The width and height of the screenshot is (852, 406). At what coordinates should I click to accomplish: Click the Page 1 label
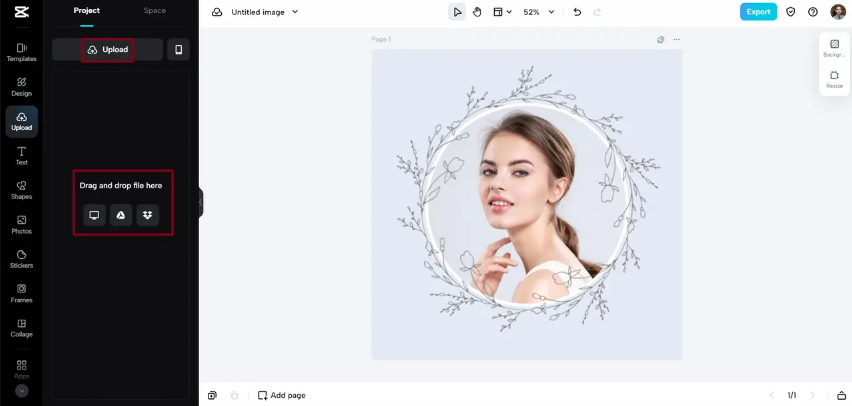coord(381,40)
